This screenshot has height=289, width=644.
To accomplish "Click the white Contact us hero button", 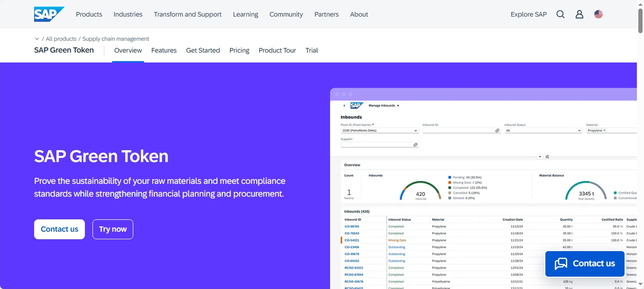I will [59, 229].
